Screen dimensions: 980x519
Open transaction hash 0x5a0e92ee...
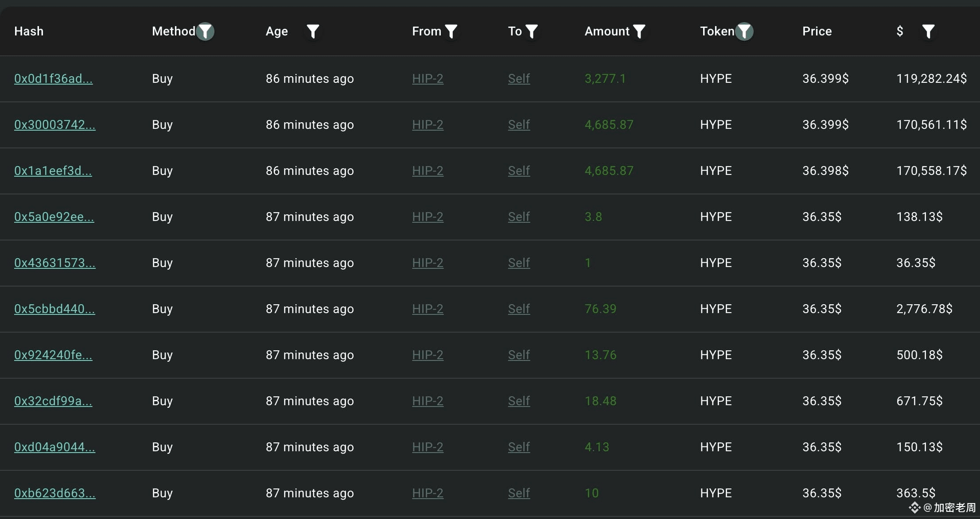tap(54, 217)
